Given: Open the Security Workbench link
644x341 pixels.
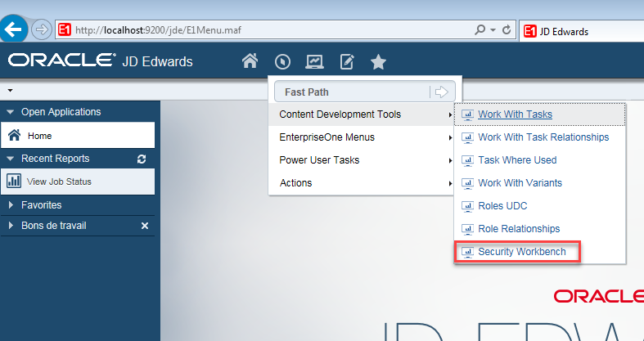Looking at the screenshot, I should point(522,252).
